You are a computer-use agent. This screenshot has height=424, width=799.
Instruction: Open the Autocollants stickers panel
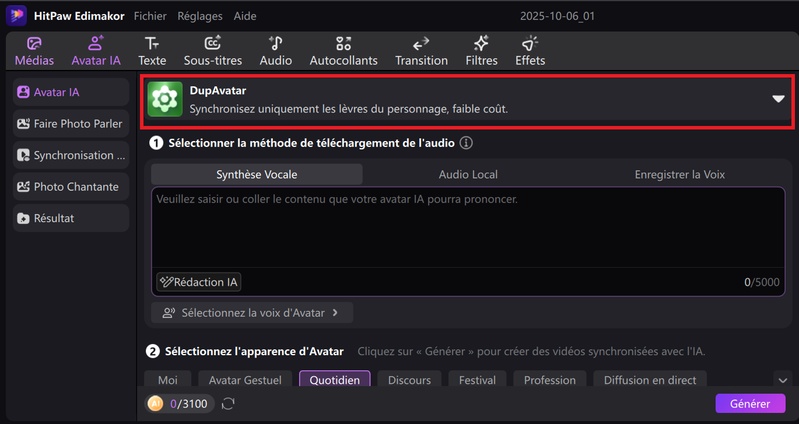tap(343, 51)
